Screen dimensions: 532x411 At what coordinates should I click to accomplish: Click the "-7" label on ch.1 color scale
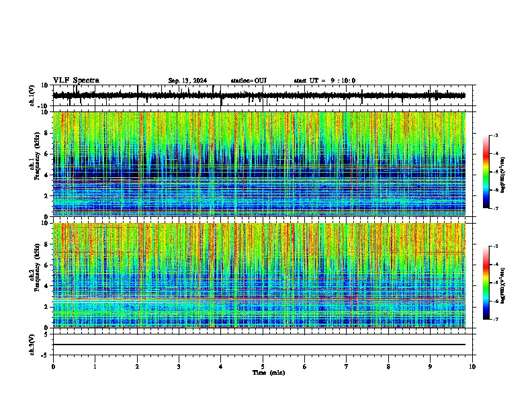(x=496, y=208)
